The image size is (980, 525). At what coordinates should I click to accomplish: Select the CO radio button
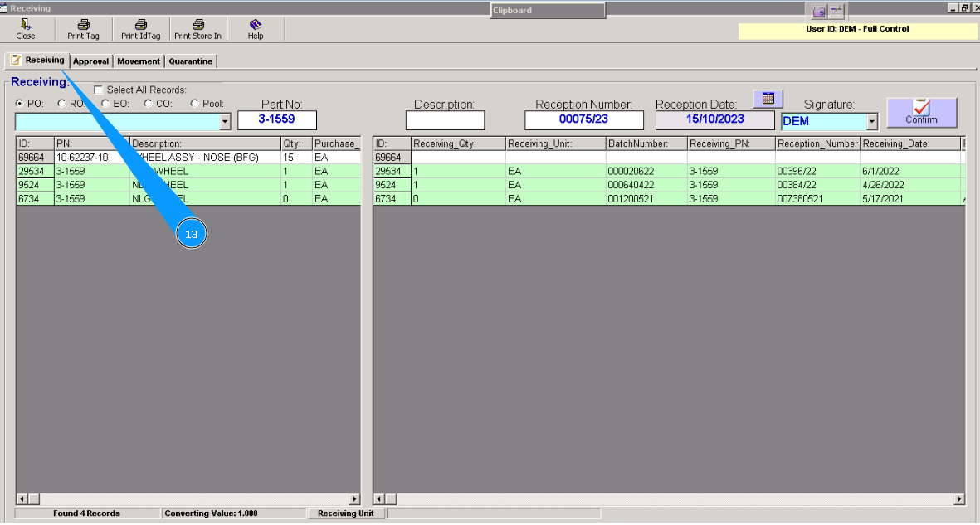(149, 104)
